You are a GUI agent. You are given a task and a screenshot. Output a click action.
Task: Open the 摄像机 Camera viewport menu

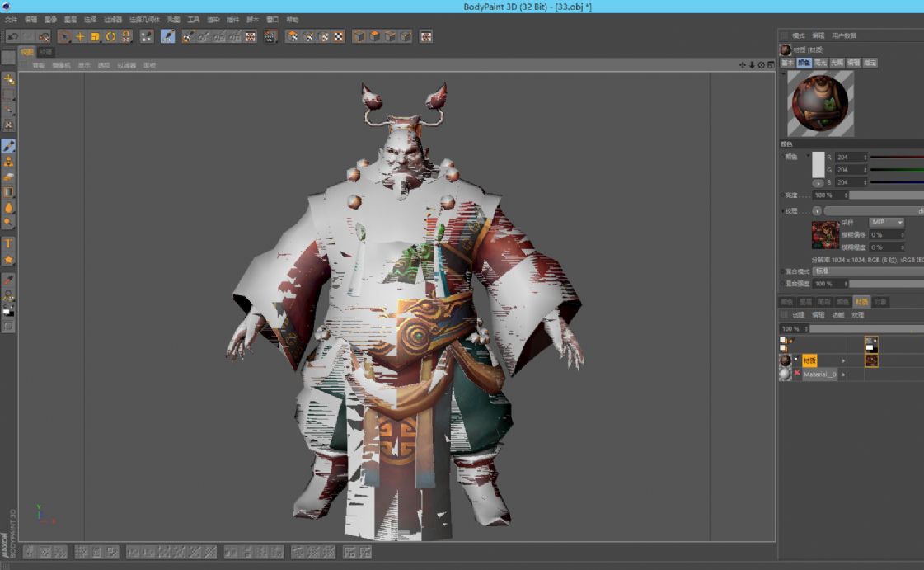[x=61, y=65]
